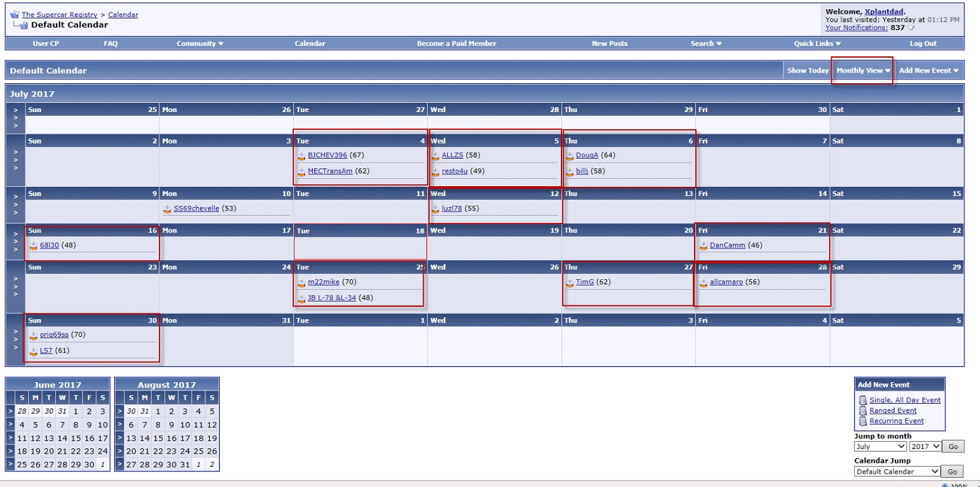Open the July month selector under Jump to month
Screen dimensions: 980x487
click(x=880, y=446)
